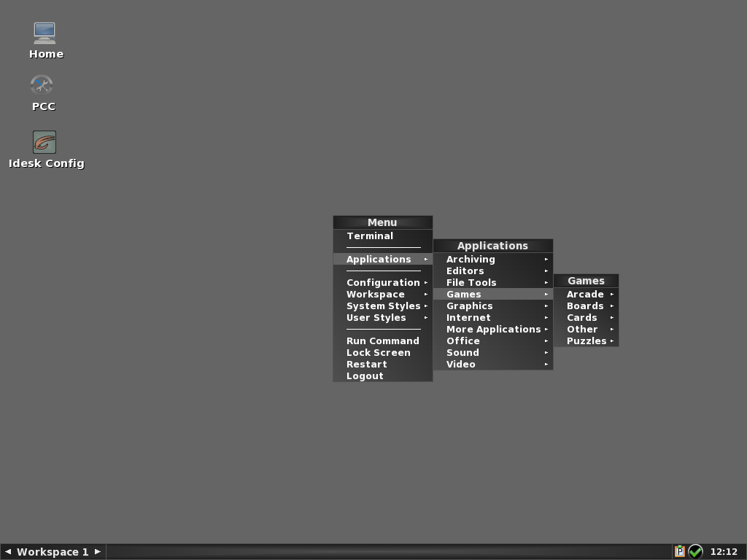
Task: Open the Video submenu
Action: pyautogui.click(x=493, y=365)
